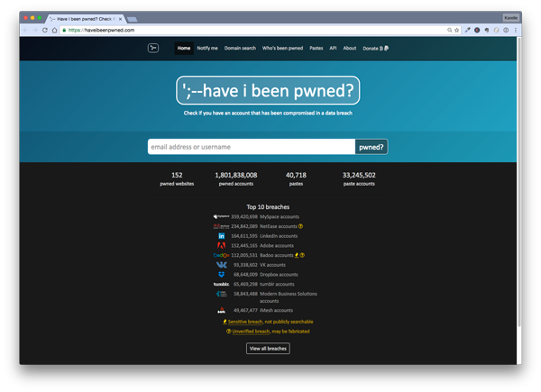Open Who's been pwned page
Image resolution: width=541 pixels, height=392 pixels.
(282, 49)
